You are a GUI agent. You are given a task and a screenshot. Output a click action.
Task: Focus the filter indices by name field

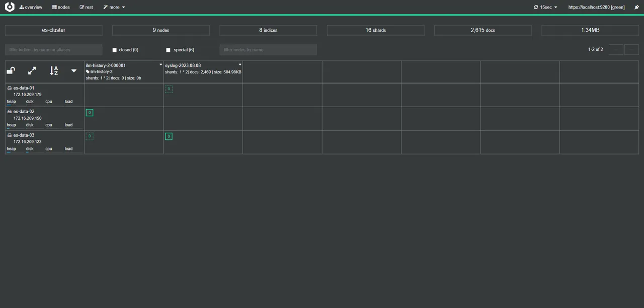(x=53, y=50)
